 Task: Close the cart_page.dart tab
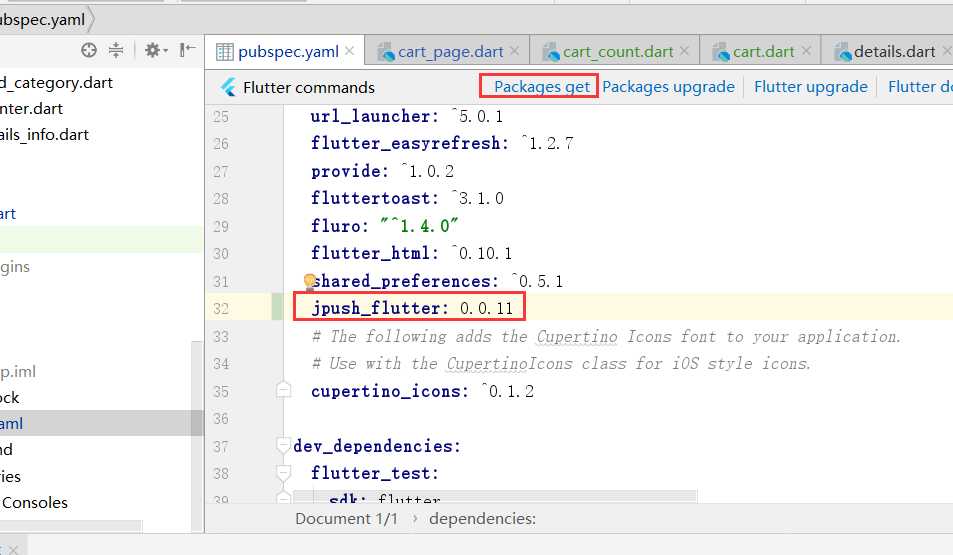(514, 51)
